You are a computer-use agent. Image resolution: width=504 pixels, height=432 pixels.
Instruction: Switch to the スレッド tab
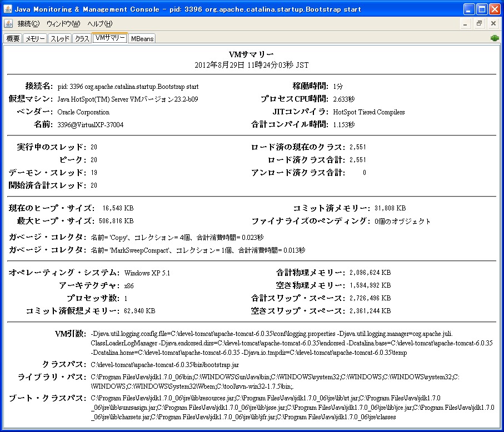pyautogui.click(x=60, y=38)
